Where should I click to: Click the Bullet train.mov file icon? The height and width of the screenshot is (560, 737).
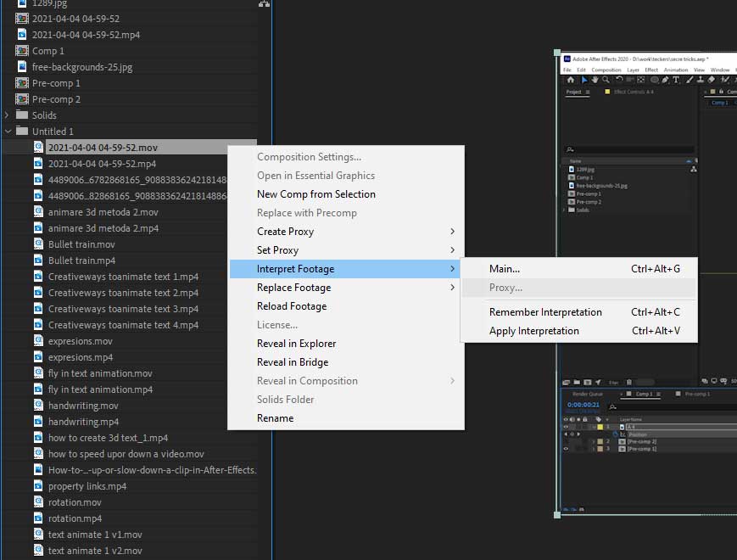(x=39, y=244)
